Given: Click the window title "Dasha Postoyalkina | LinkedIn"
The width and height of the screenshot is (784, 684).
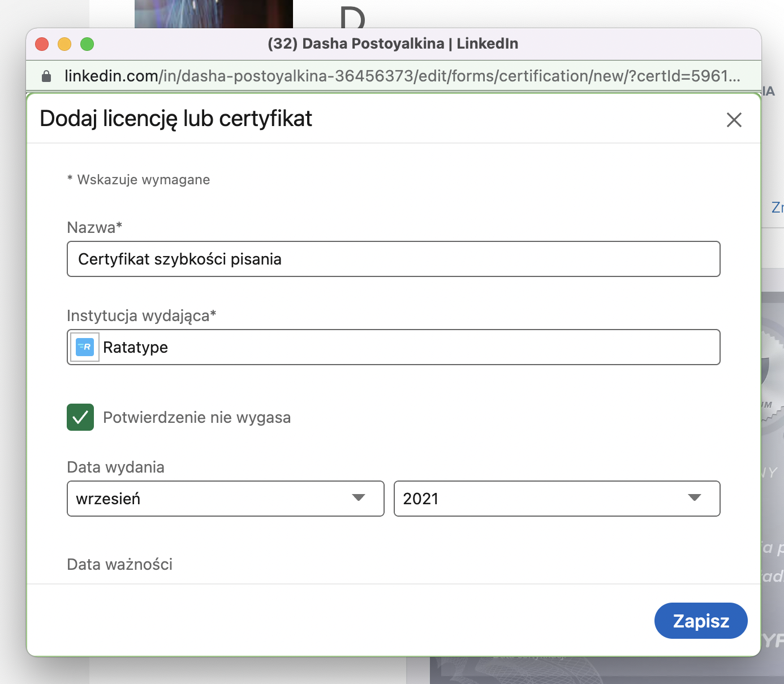Looking at the screenshot, I should [x=410, y=44].
